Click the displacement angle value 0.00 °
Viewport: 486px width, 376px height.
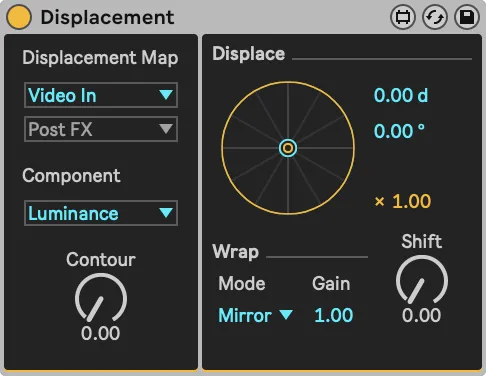tap(399, 131)
